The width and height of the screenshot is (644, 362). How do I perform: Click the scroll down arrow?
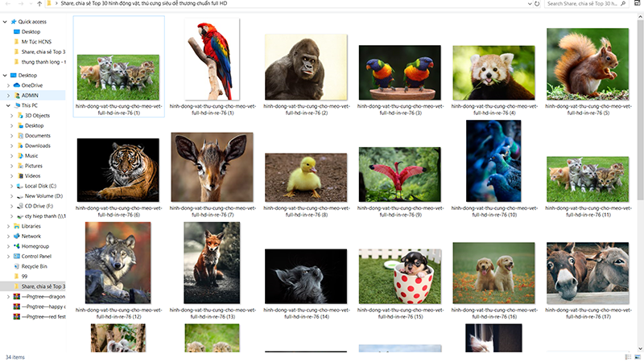640,349
